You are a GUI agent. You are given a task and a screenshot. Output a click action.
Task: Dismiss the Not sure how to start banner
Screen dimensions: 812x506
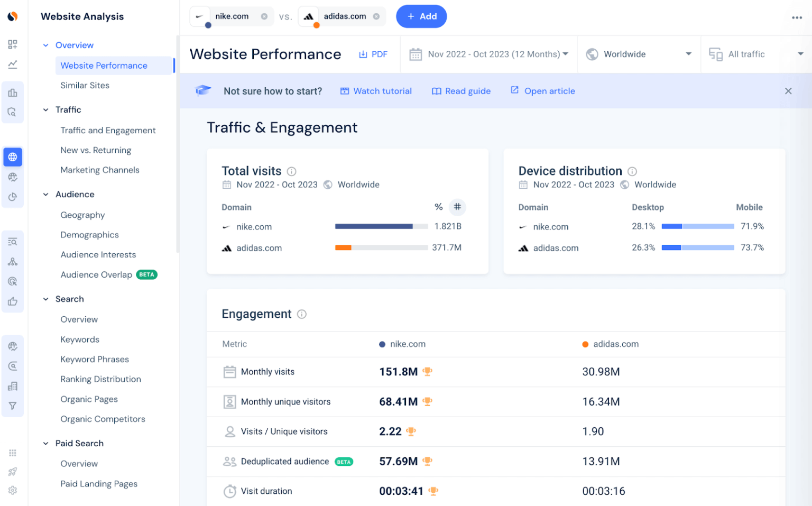pyautogui.click(x=788, y=91)
